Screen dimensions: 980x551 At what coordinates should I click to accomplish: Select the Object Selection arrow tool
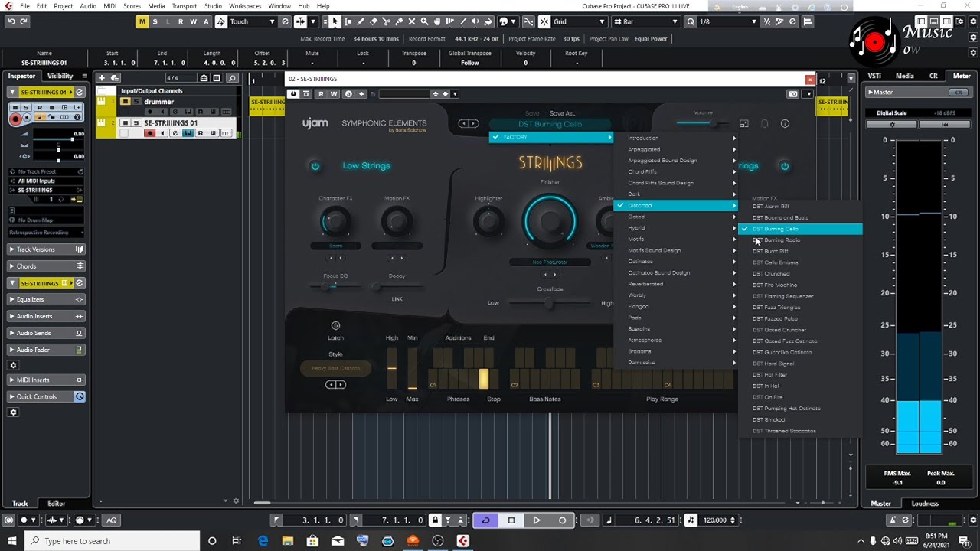coord(335,21)
